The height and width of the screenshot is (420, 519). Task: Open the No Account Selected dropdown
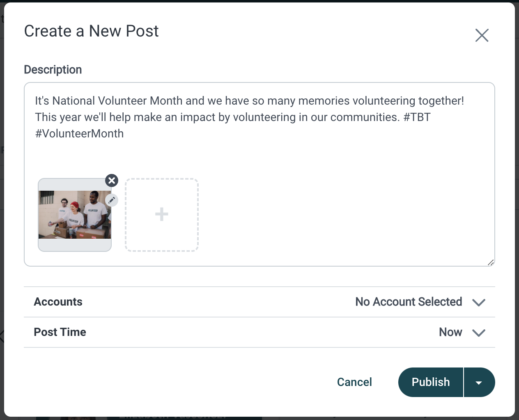[409, 302]
